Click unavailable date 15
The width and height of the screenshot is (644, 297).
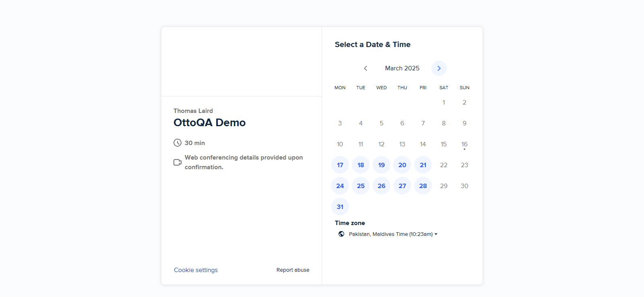[x=444, y=144]
